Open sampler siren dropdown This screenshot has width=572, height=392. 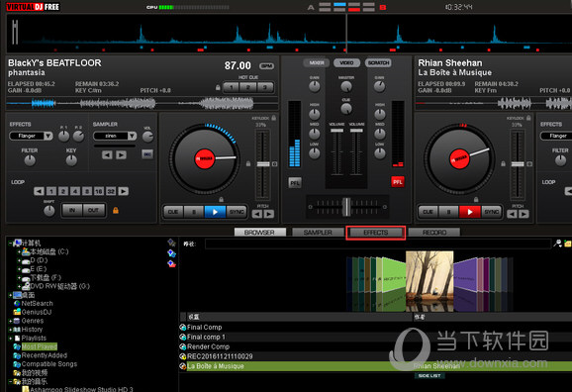coord(132,137)
